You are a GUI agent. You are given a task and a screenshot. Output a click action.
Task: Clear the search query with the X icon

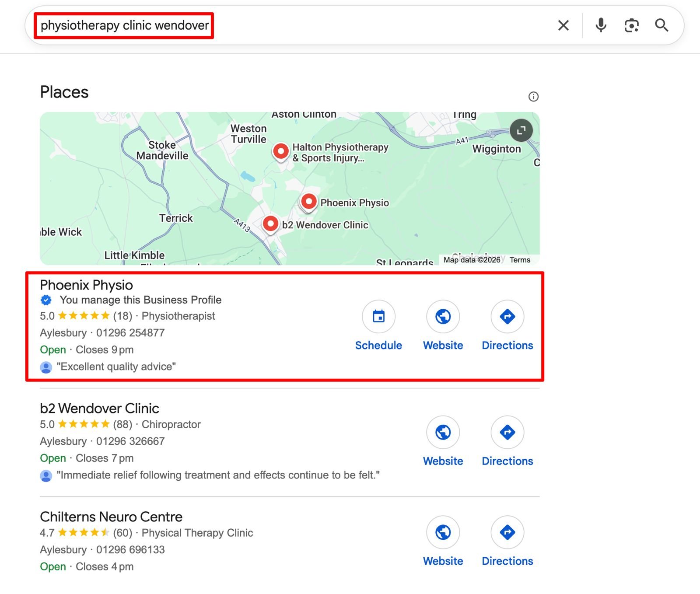pyautogui.click(x=563, y=25)
